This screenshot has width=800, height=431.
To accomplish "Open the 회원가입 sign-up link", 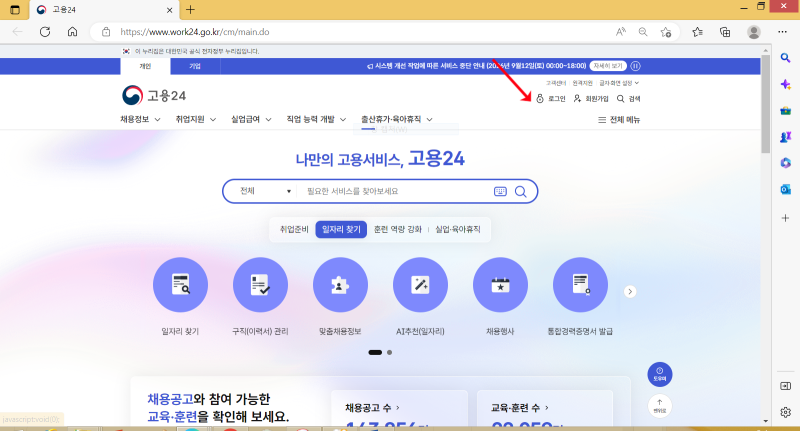I will pos(591,98).
